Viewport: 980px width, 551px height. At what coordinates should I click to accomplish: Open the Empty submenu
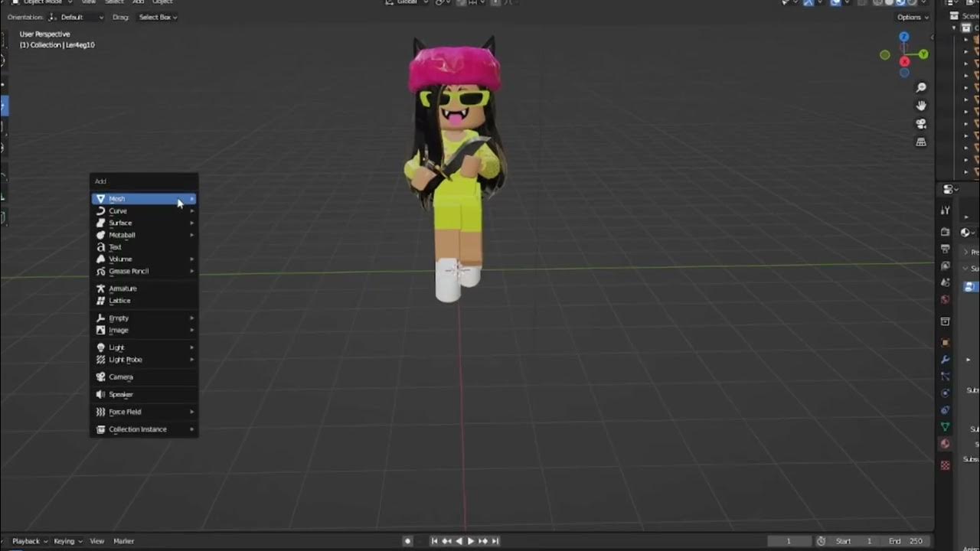click(144, 318)
